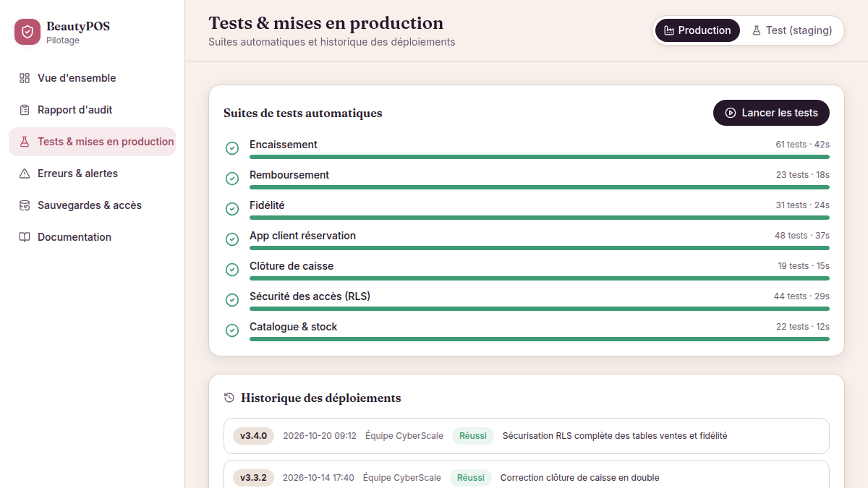Image resolution: width=868 pixels, height=488 pixels.
Task: Click 'Équipe CyberScale' in the v3.3.2 row
Action: 402,478
